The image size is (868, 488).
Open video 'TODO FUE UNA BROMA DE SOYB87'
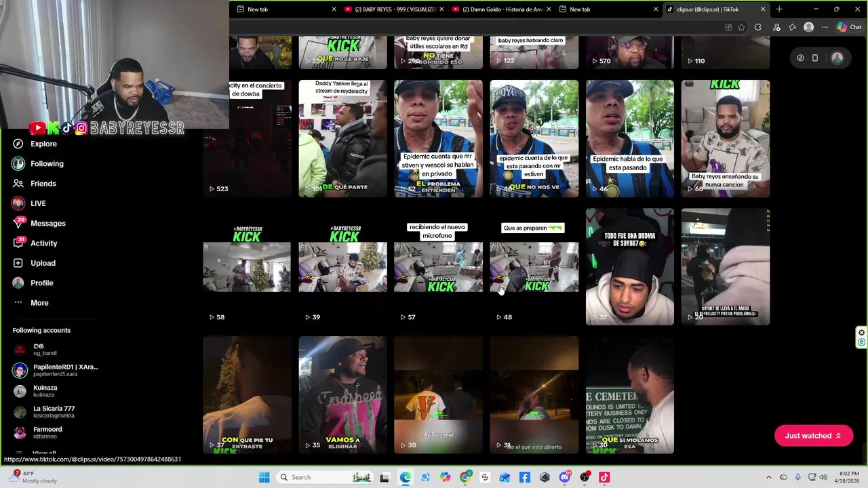(x=630, y=267)
